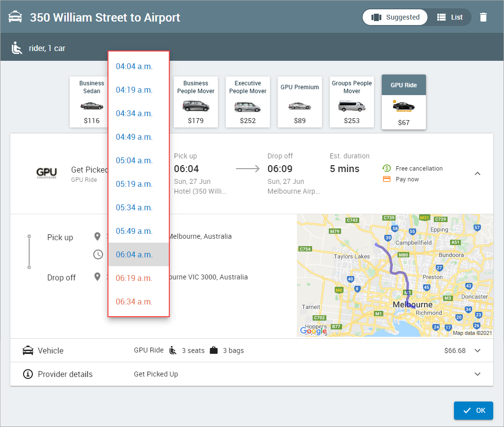
Task: Switch to List view
Action: [x=450, y=17]
